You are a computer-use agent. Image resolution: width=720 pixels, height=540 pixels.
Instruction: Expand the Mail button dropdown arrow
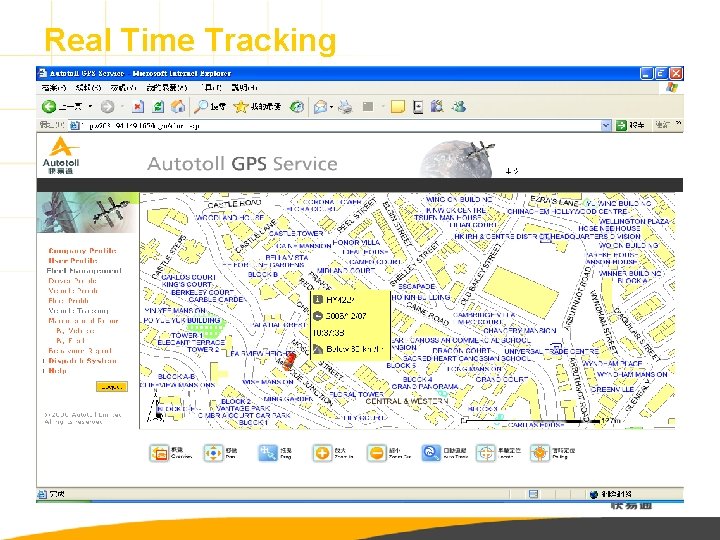coord(331,107)
